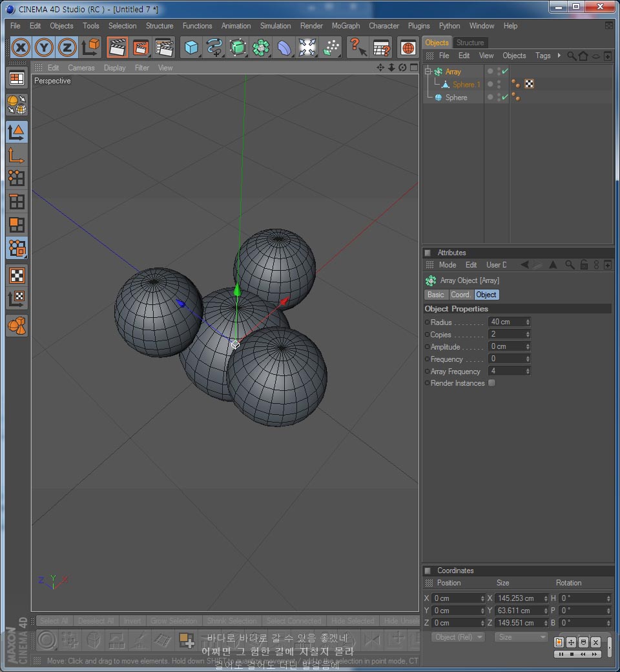Select the Object Axis tool

coord(17,155)
